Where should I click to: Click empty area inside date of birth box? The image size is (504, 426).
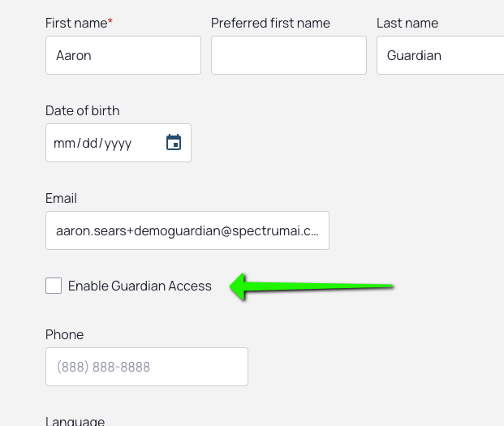click(x=148, y=143)
